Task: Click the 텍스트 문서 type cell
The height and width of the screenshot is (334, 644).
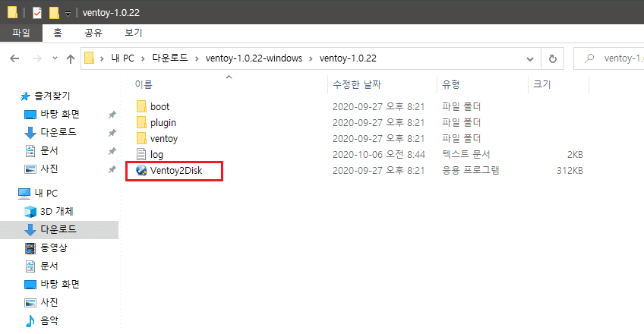Action: (466, 154)
